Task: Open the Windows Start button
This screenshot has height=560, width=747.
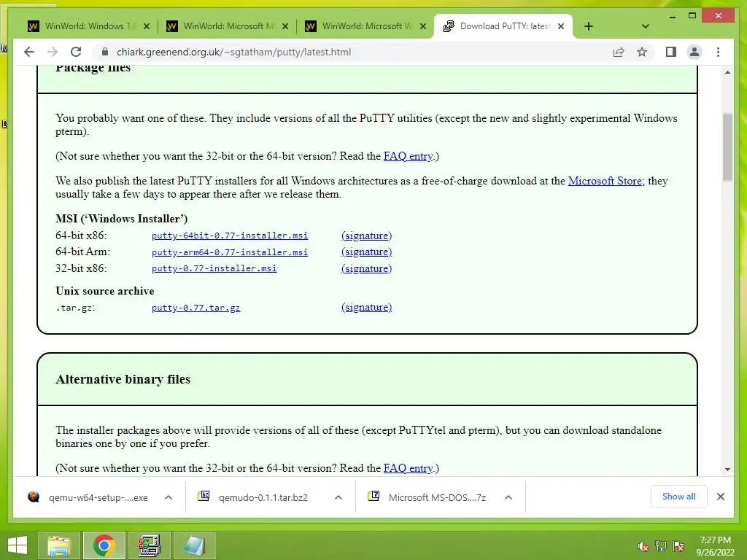Action: [x=18, y=545]
